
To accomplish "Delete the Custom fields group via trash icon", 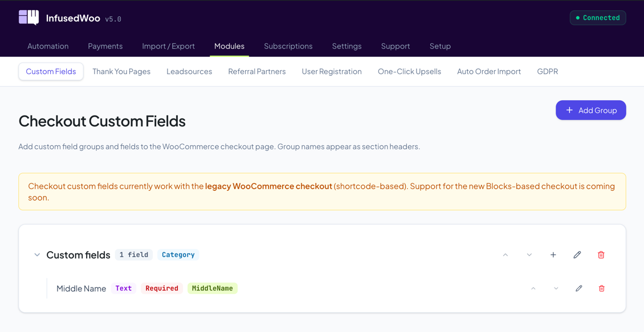I will 601,255.
